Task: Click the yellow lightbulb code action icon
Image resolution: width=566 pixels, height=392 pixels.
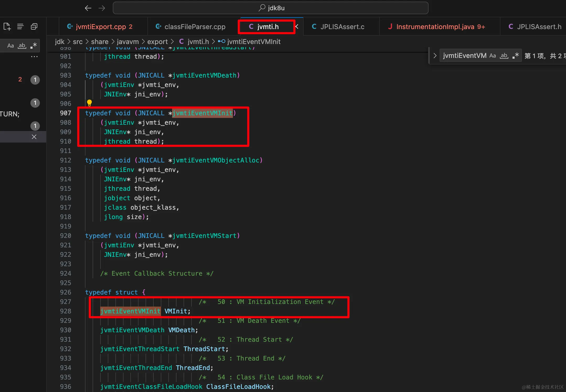Action: pos(89,103)
